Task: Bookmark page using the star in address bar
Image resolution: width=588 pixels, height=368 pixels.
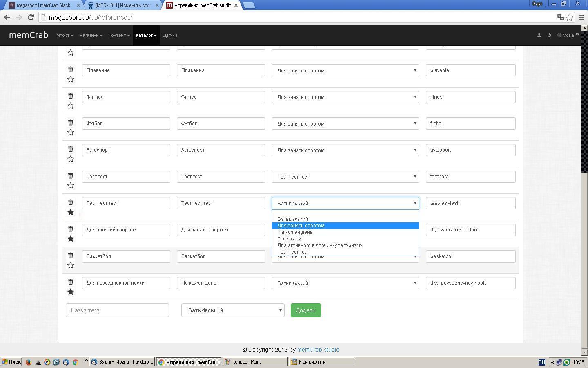Action: point(569,17)
